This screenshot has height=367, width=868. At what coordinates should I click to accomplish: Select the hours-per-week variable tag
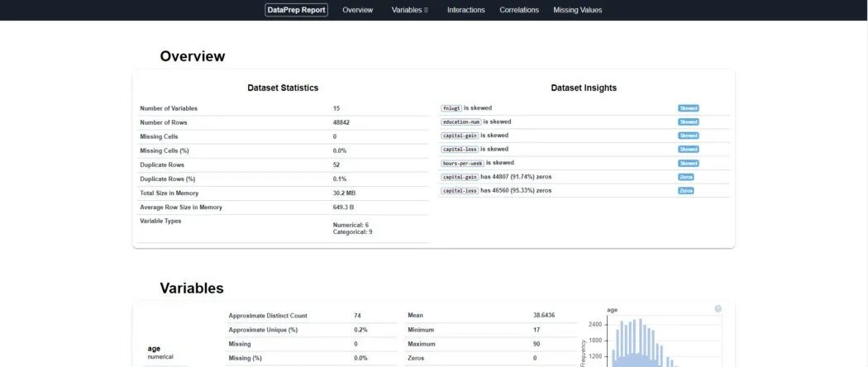point(462,164)
